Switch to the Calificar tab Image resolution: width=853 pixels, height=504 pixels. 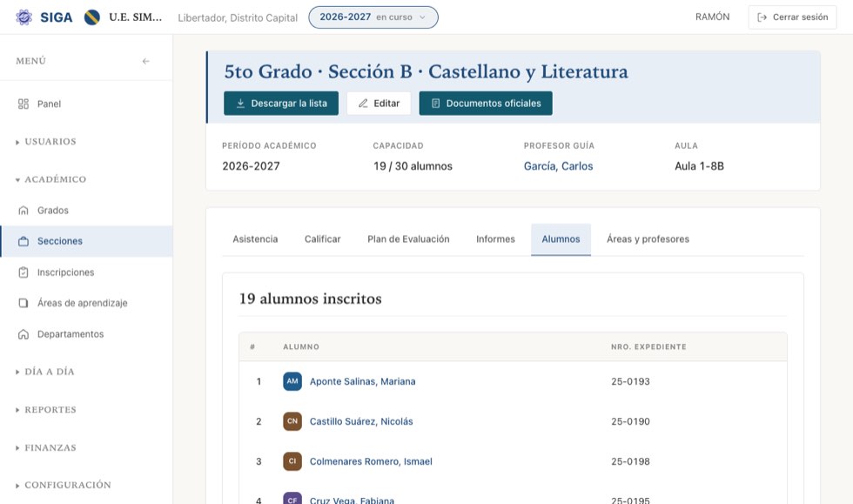[x=323, y=239]
